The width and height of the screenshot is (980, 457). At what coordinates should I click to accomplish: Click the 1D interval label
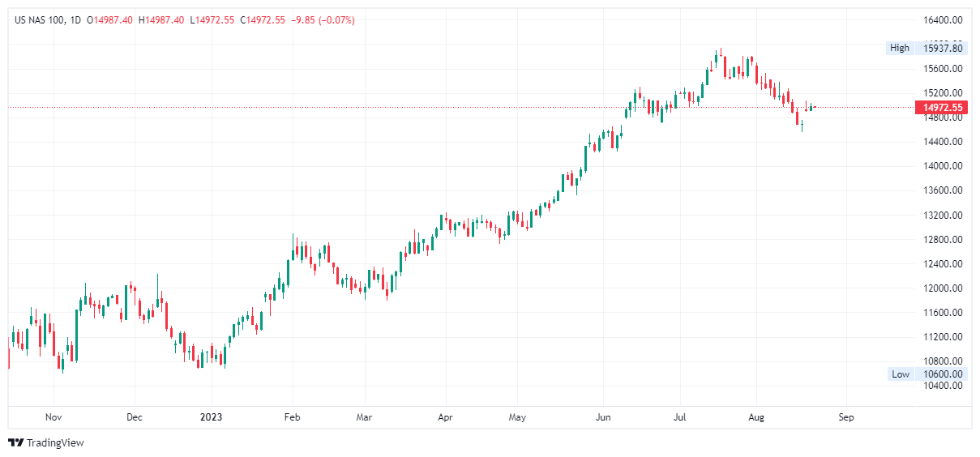(75, 20)
